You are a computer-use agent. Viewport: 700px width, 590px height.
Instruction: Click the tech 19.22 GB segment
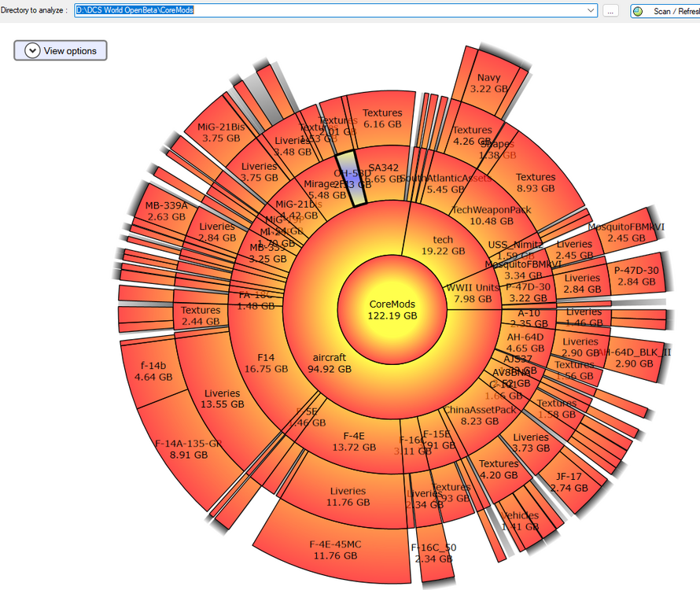point(443,245)
